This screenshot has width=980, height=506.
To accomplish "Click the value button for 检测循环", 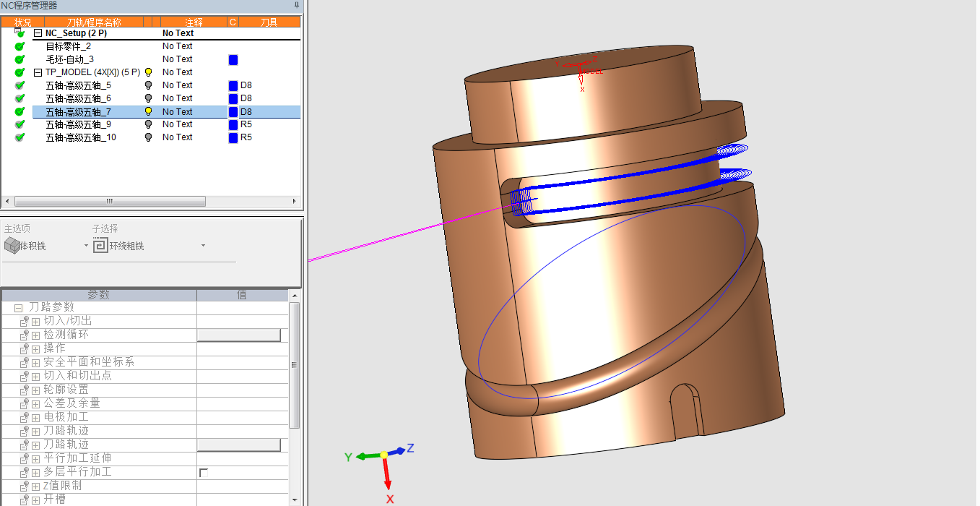I will [238, 335].
